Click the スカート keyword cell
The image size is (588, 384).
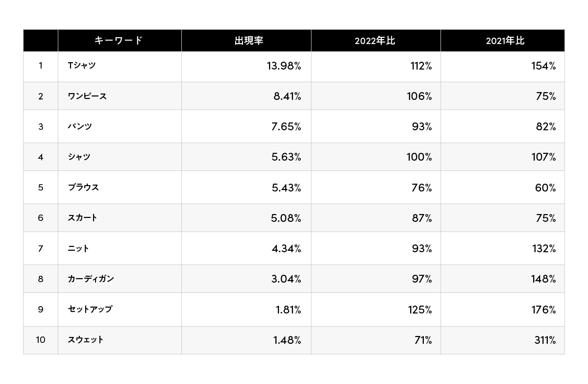(83, 218)
